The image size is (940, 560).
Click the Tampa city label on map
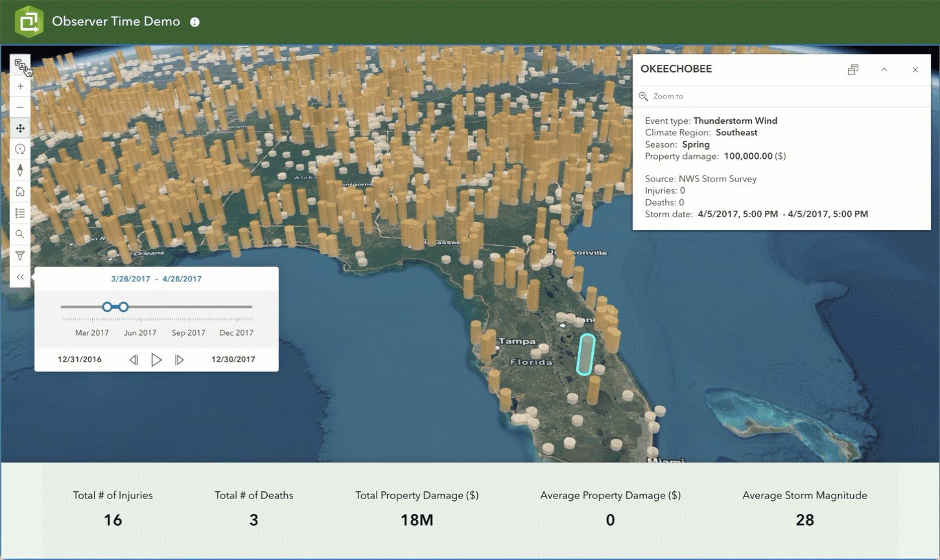[517, 341]
